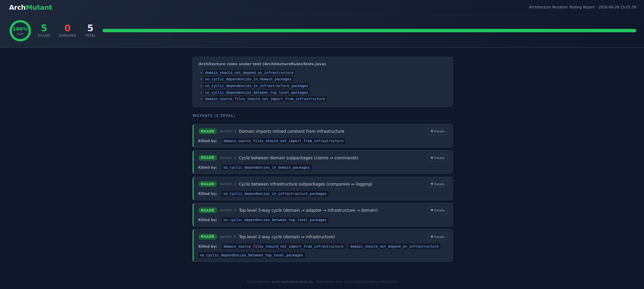The width and height of the screenshot is (644, 289).
Task: Click the mutant-5 identifier label
Action: [228, 237]
